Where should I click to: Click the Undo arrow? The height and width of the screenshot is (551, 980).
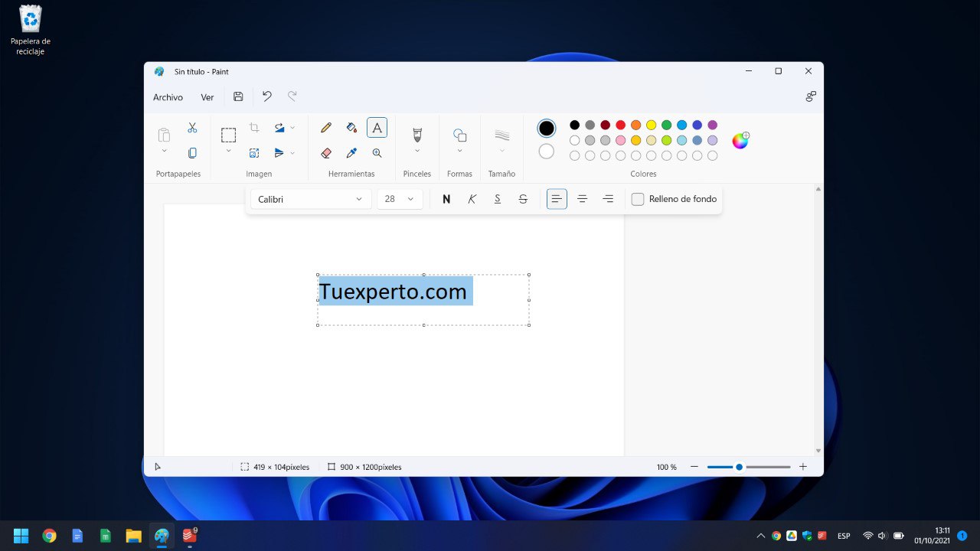[266, 96]
